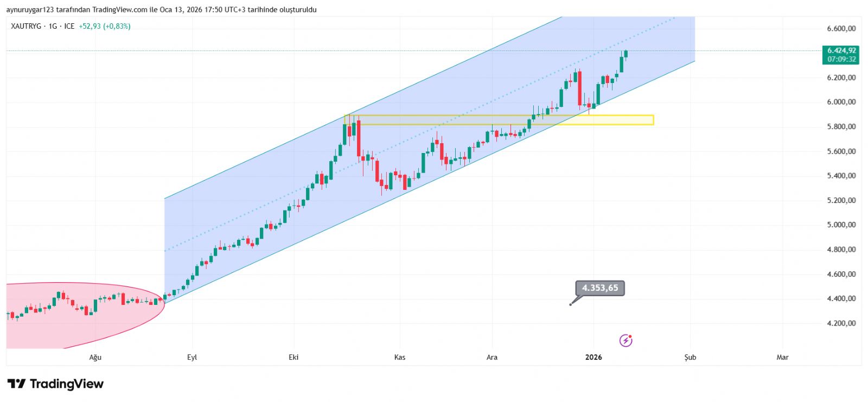Click the 4.353,65 price callout label
The height and width of the screenshot is (402, 868).
(x=600, y=288)
